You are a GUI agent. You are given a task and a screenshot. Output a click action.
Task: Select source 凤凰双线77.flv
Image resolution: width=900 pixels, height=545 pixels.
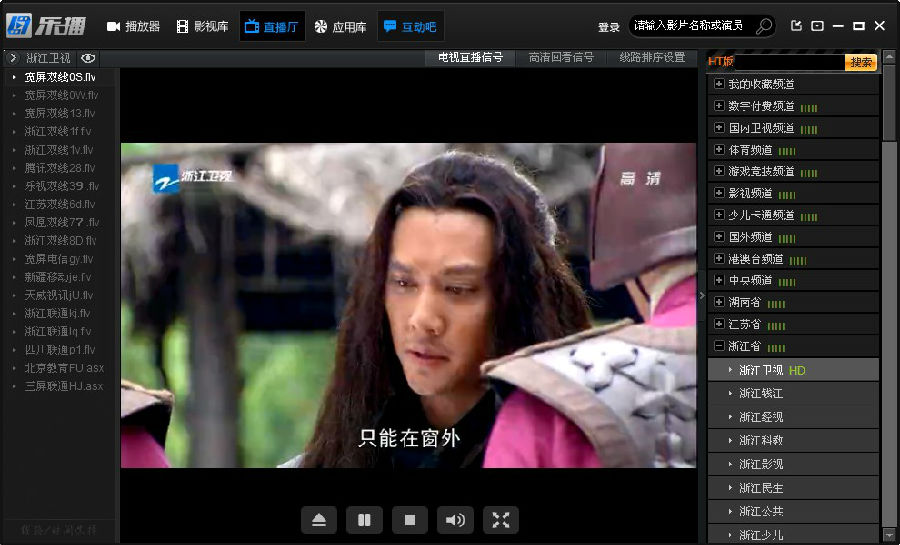click(x=61, y=222)
